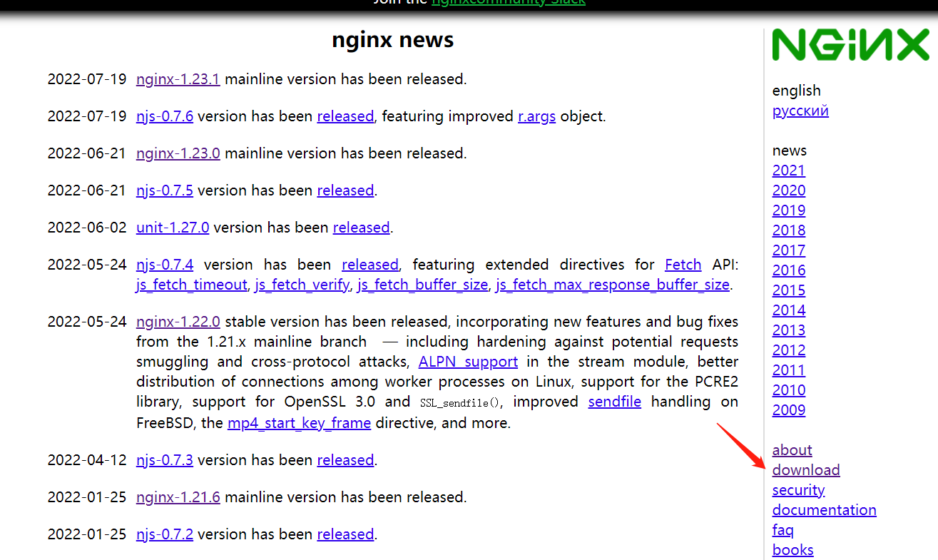Open the nginx-1.22.0 stable release link
This screenshot has width=938, height=560.
(178, 322)
